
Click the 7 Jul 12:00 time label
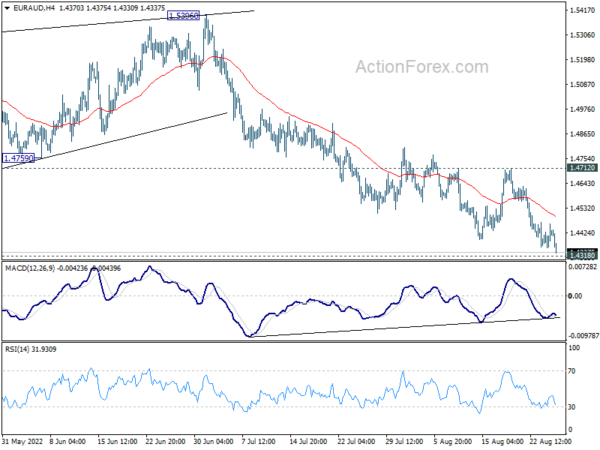(259, 441)
